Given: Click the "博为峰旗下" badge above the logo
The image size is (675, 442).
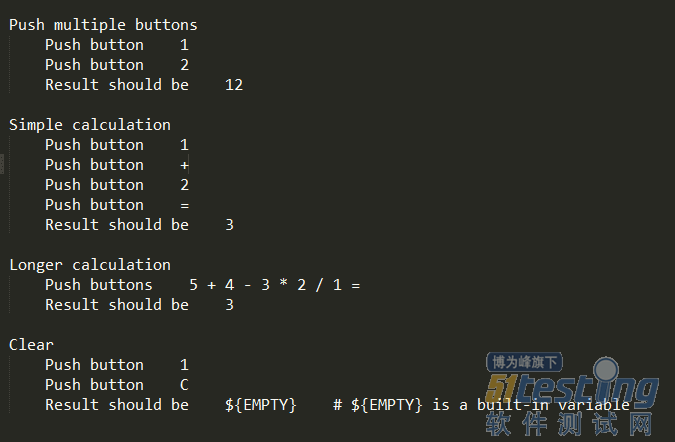Looking at the screenshot, I should pyautogui.click(x=524, y=362).
